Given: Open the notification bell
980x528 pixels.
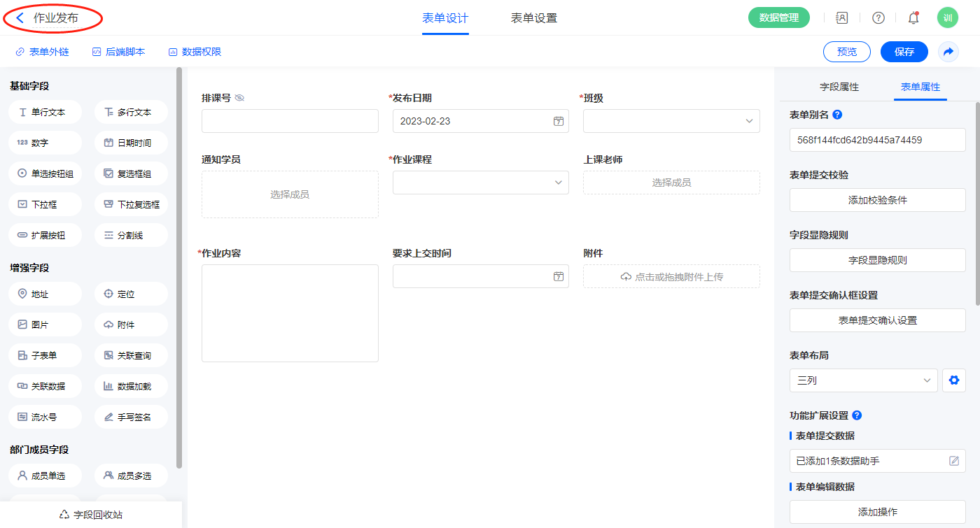Looking at the screenshot, I should 913,18.
